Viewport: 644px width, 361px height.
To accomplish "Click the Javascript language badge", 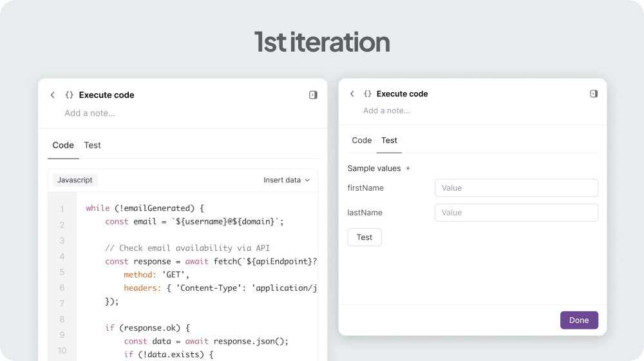I will (x=75, y=180).
